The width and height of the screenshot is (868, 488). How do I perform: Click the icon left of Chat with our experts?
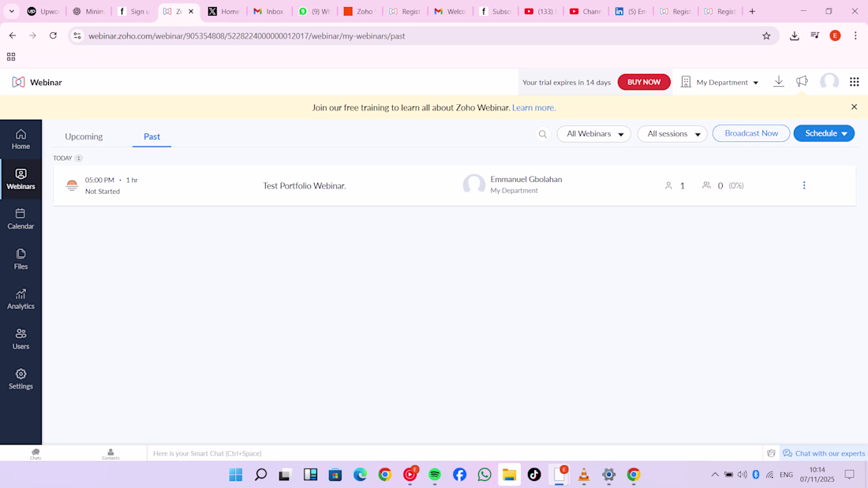pyautogui.click(x=771, y=453)
